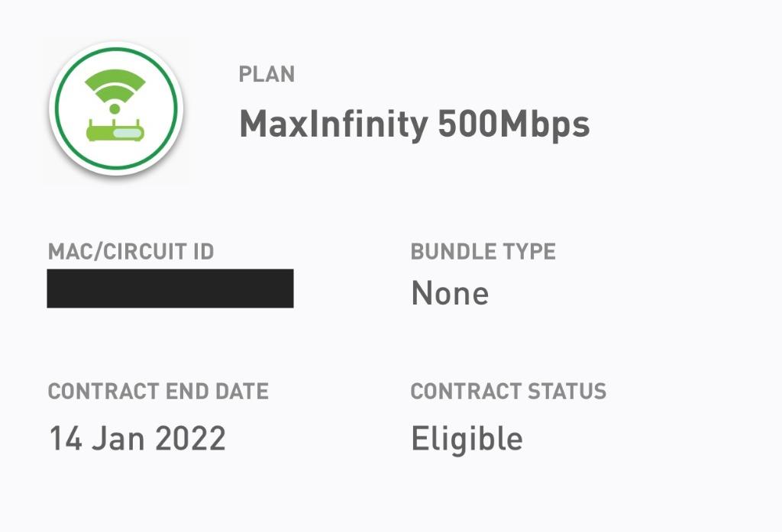The height and width of the screenshot is (532, 782).
Task: Open the BUNDLE TYPE section
Action: [483, 250]
